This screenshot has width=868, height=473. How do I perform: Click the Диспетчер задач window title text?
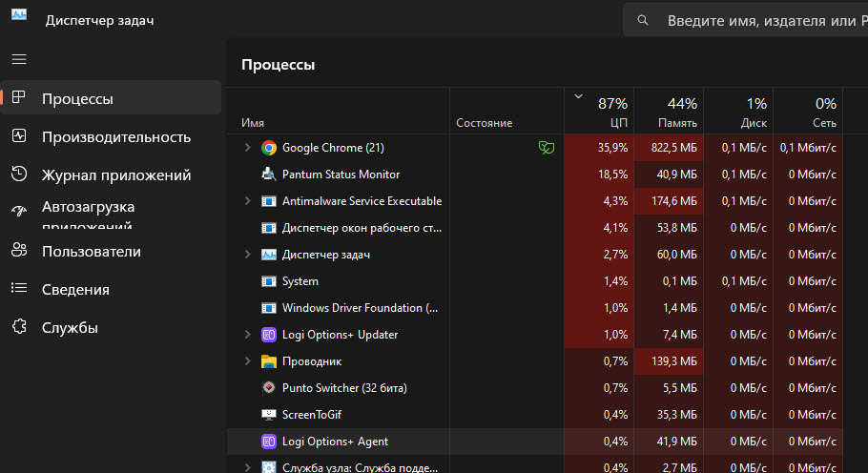click(99, 20)
